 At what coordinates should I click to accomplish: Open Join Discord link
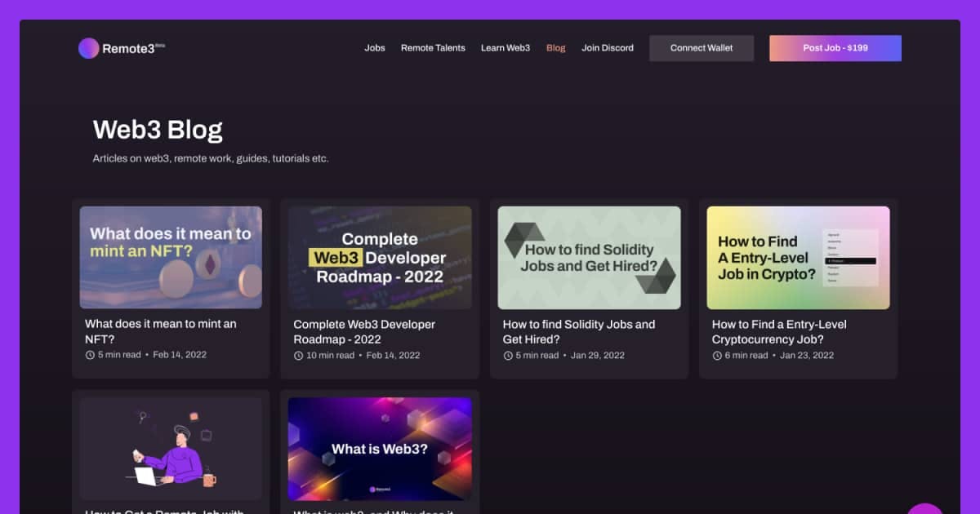pyautogui.click(x=608, y=48)
